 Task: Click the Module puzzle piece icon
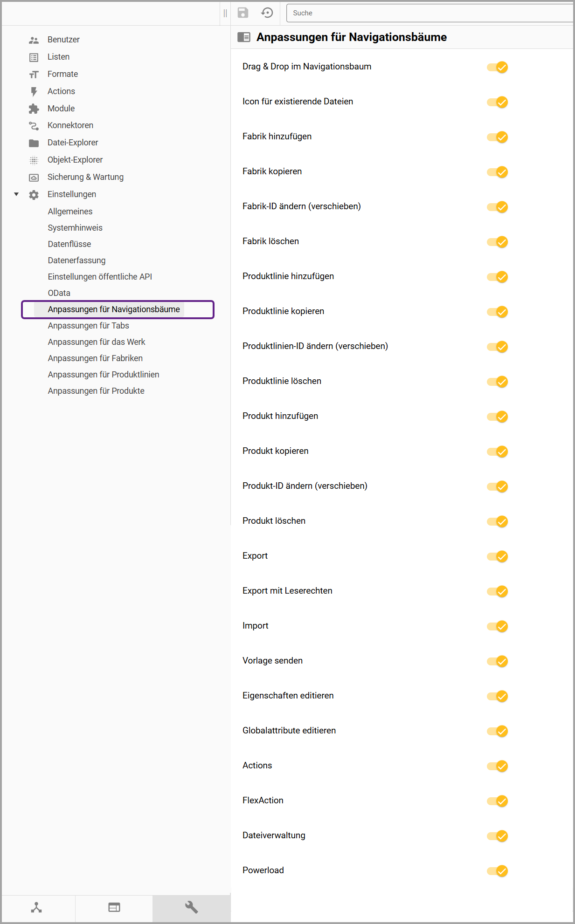pyautogui.click(x=34, y=109)
